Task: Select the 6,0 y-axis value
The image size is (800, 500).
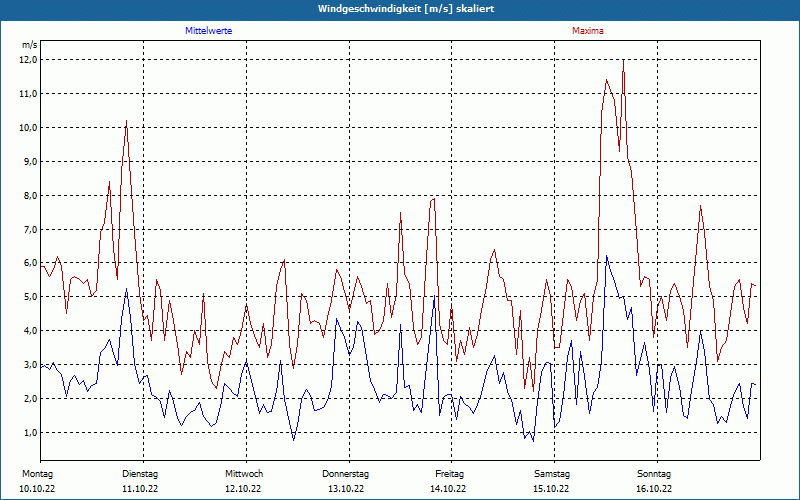Action: pos(32,263)
